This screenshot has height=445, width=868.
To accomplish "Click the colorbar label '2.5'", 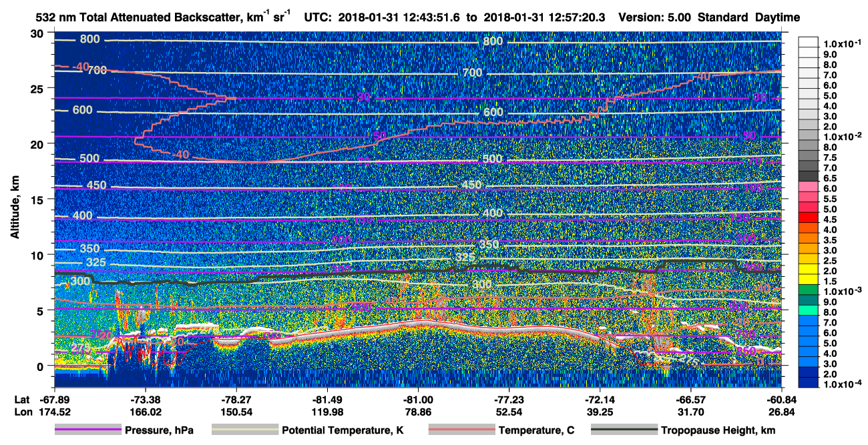I will [x=831, y=261].
